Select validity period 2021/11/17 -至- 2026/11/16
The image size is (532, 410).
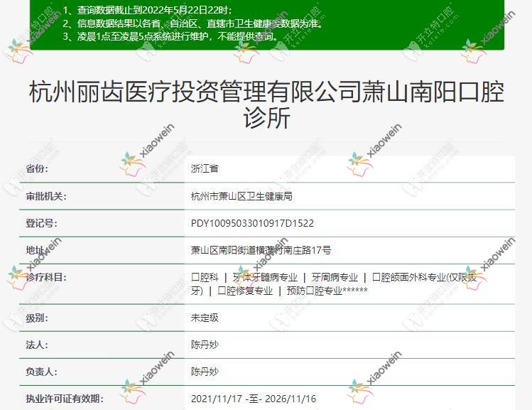click(x=254, y=399)
